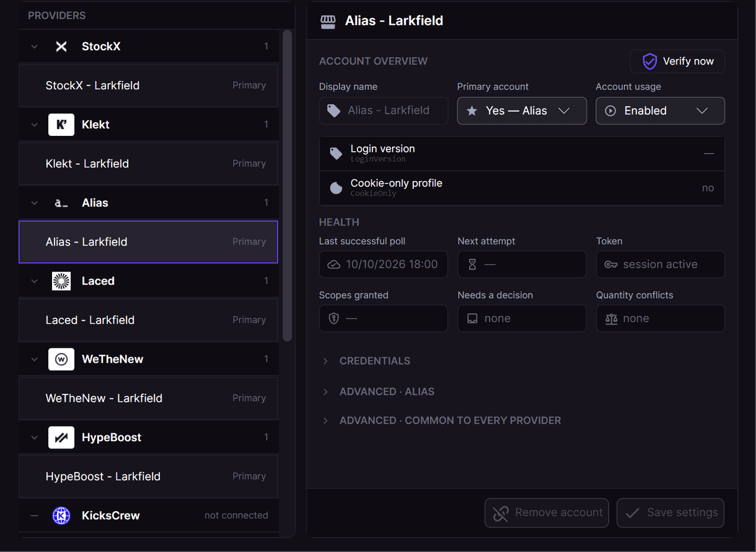The image size is (756, 552).
Task: Click the Cookie-only profile row
Action: click(522, 188)
